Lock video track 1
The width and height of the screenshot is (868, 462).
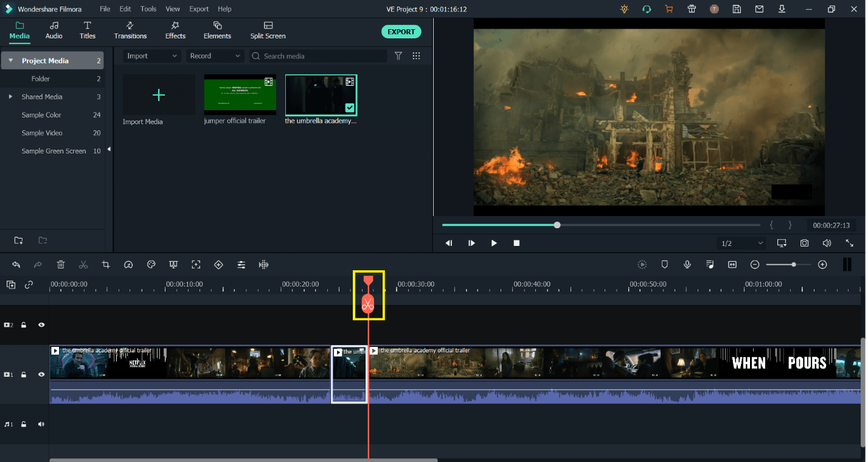click(x=24, y=375)
